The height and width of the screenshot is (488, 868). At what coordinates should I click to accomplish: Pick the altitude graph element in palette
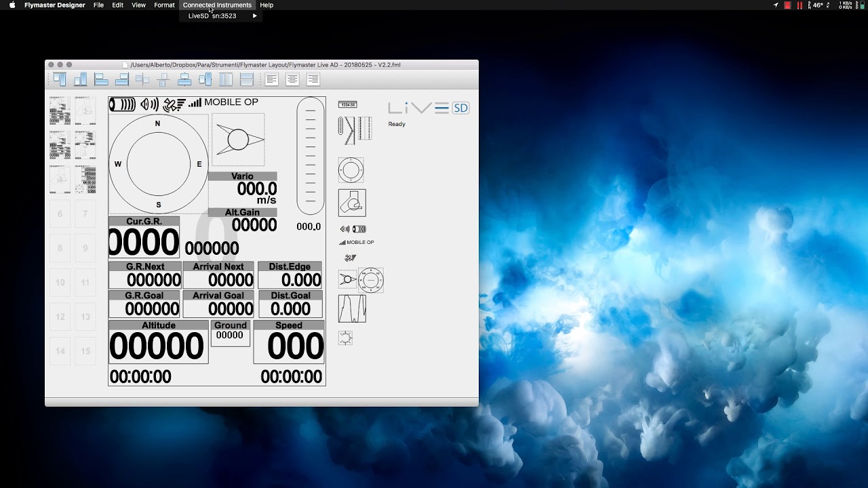[352, 308]
